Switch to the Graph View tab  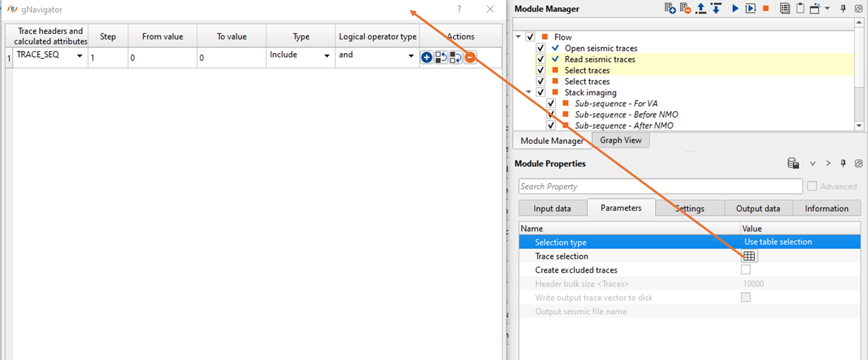pyautogui.click(x=621, y=140)
